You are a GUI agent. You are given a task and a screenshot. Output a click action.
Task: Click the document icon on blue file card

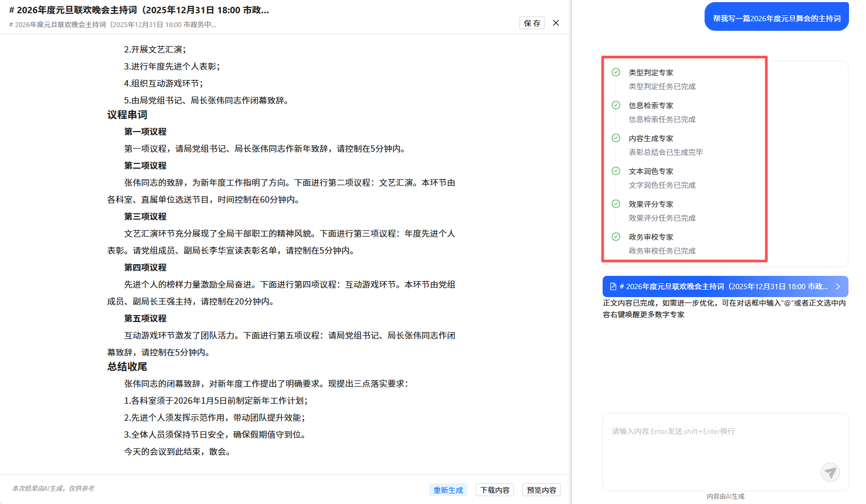613,286
